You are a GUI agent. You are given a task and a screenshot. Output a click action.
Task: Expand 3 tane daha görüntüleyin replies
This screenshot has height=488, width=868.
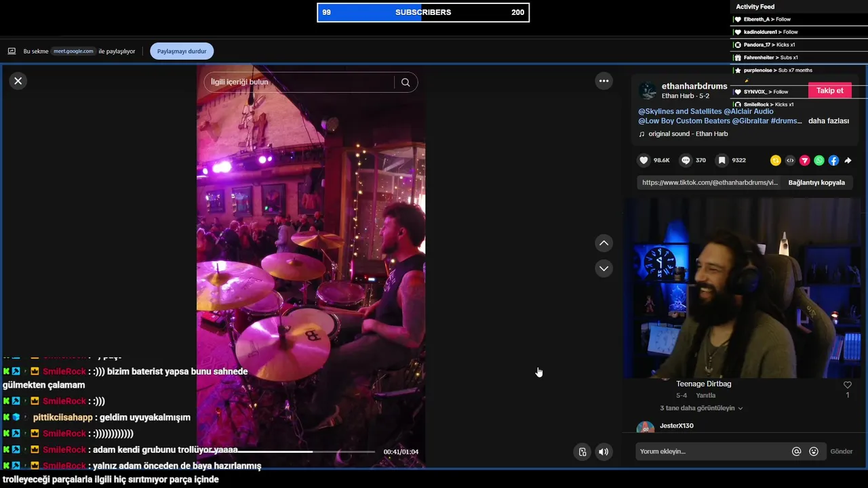pyautogui.click(x=701, y=408)
